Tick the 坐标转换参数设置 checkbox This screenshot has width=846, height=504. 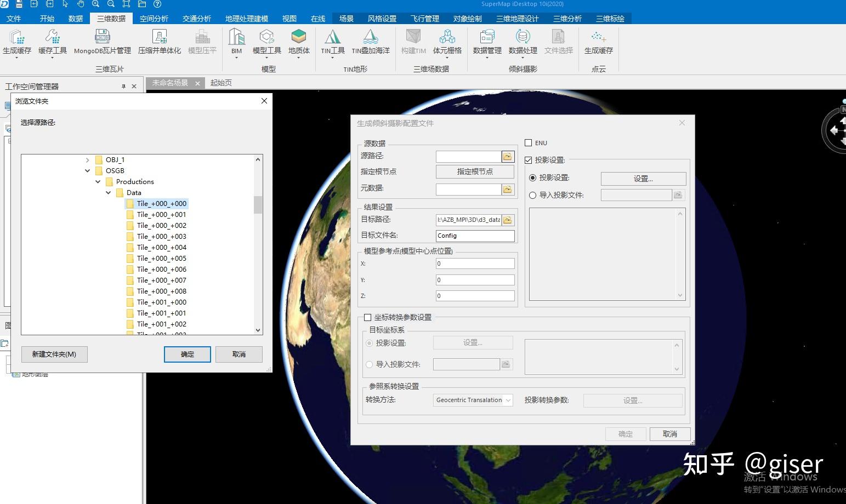point(367,317)
